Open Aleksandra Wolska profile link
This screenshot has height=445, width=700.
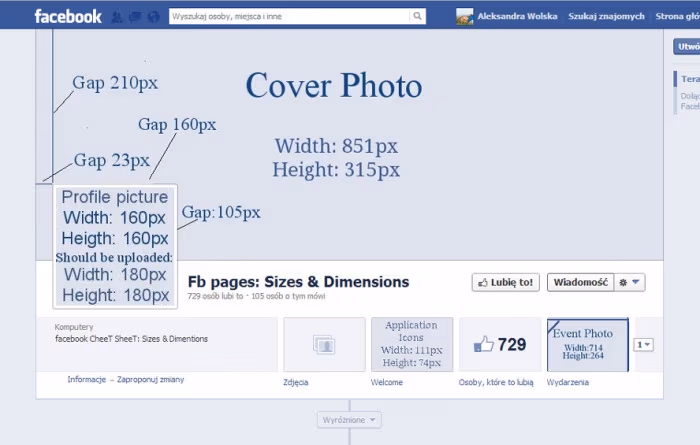coord(517,16)
